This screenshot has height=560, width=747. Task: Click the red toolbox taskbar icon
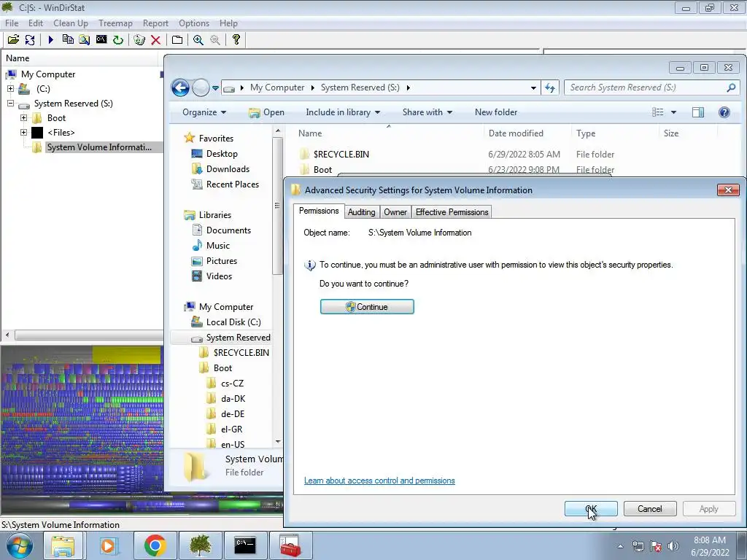click(290, 545)
